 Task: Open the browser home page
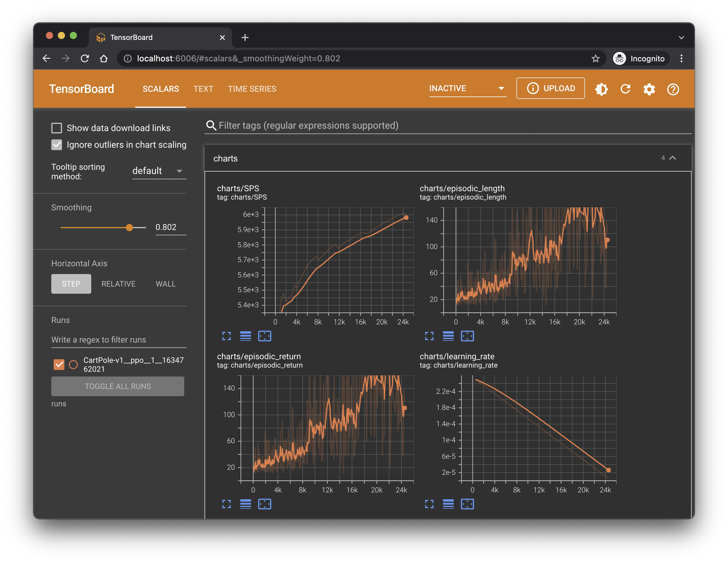tap(104, 59)
